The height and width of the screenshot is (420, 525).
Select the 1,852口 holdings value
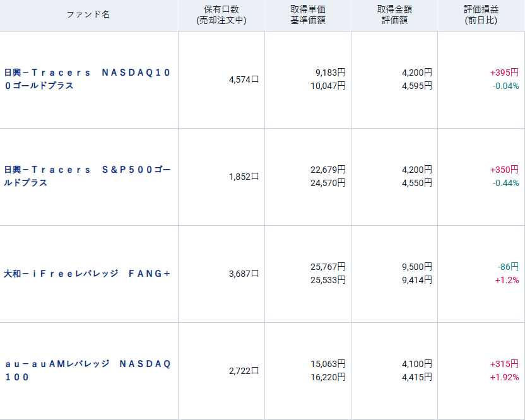tap(244, 177)
